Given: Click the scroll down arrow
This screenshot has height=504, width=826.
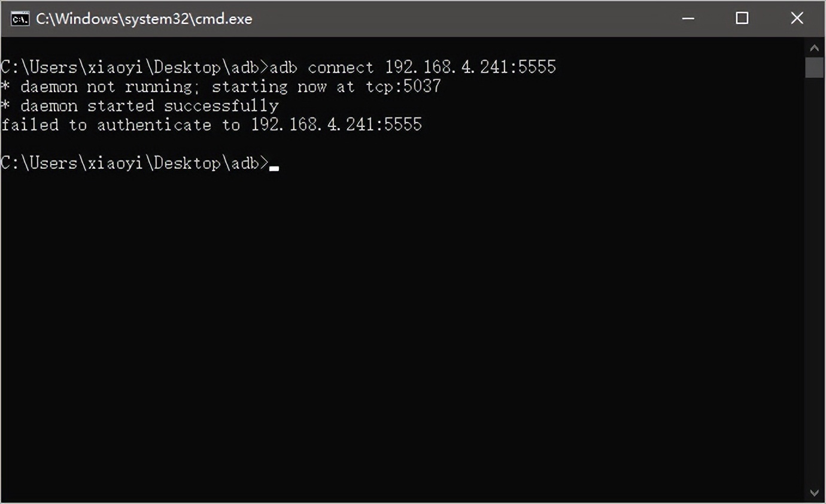Looking at the screenshot, I should (x=814, y=493).
